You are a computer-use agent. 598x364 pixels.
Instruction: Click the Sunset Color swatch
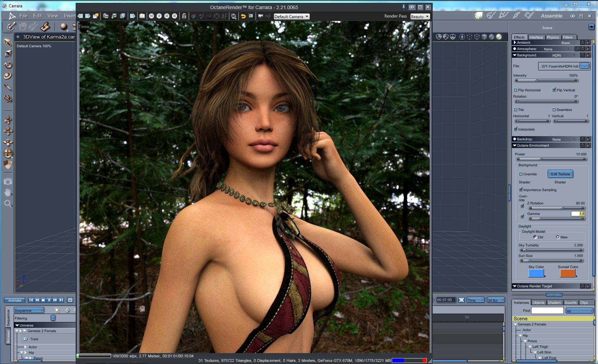568,273
